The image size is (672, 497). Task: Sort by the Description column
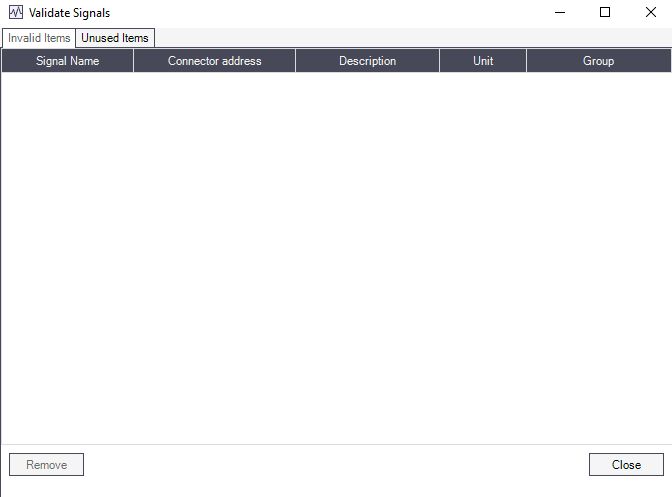367,61
